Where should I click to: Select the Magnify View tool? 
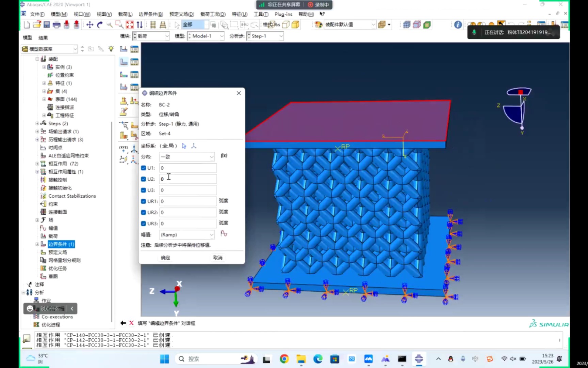[110, 25]
